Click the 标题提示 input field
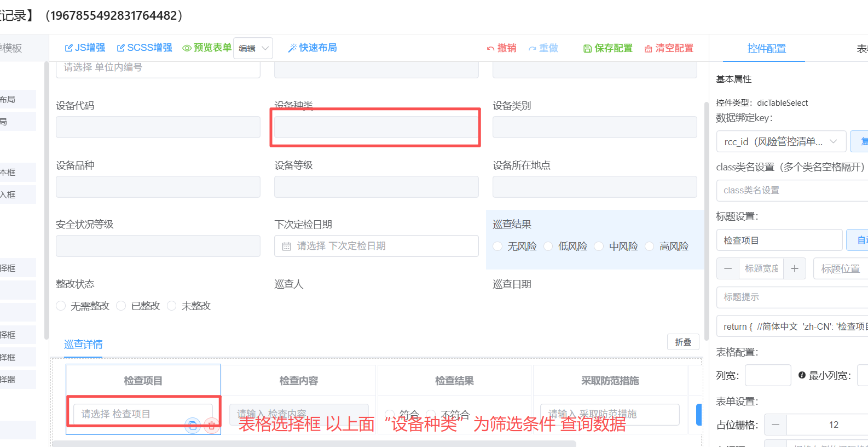 792,297
